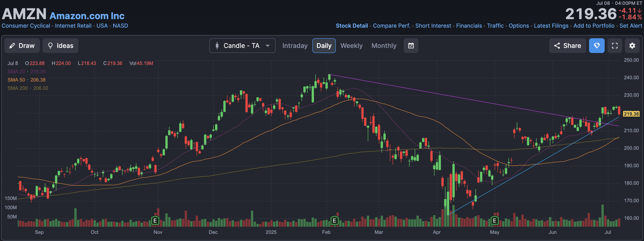Viewport: 644px width, 241px height.
Task: Open chart settings gear icon
Action: tap(632, 46)
